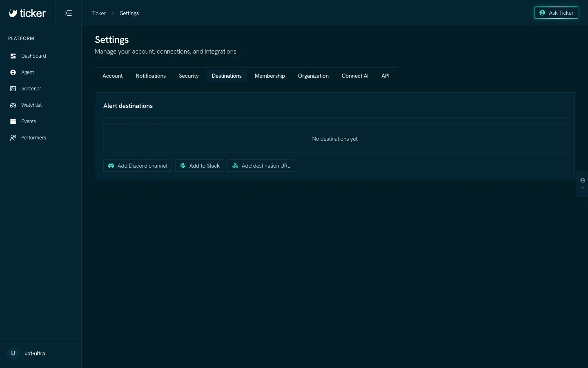Image resolution: width=588 pixels, height=368 pixels.
Task: Open the Performers page
Action: (x=41, y=138)
